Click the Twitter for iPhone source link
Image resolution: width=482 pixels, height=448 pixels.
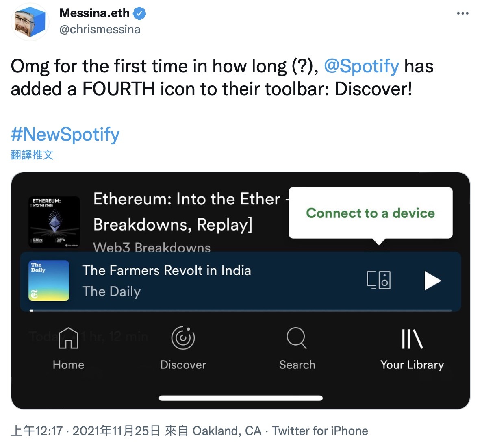(x=320, y=431)
